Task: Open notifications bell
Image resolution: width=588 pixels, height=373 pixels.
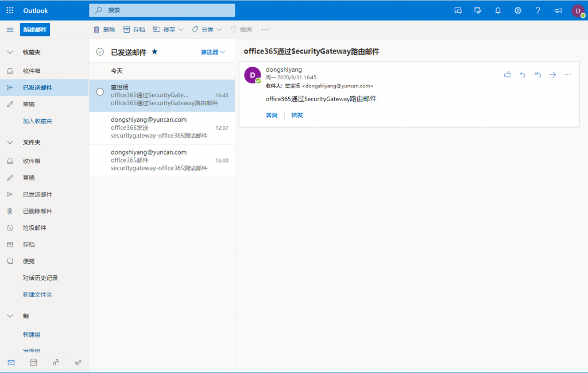Action: pos(498,10)
